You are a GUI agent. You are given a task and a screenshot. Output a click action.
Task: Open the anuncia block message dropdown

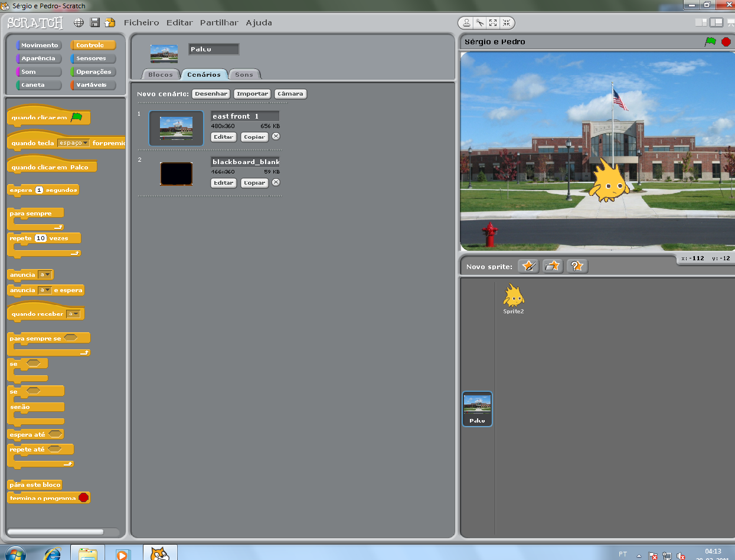tap(45, 274)
